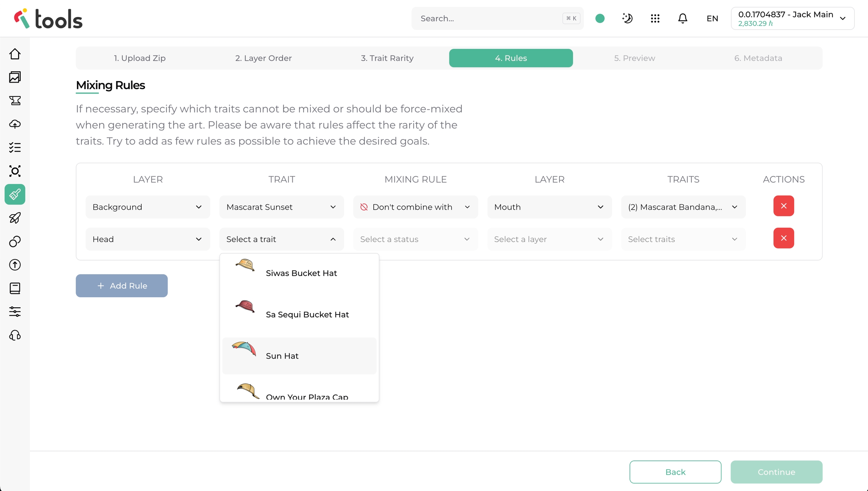Image resolution: width=868 pixels, height=491 pixels.
Task: Click the rocket launch sidebar icon
Action: click(15, 218)
